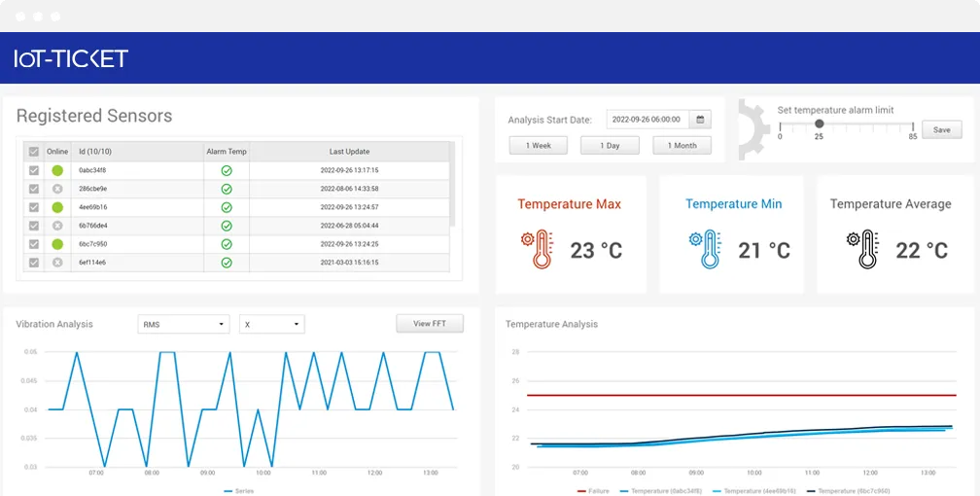Open the RMS vibration metric dropdown
The width and height of the screenshot is (980, 496).
click(184, 324)
